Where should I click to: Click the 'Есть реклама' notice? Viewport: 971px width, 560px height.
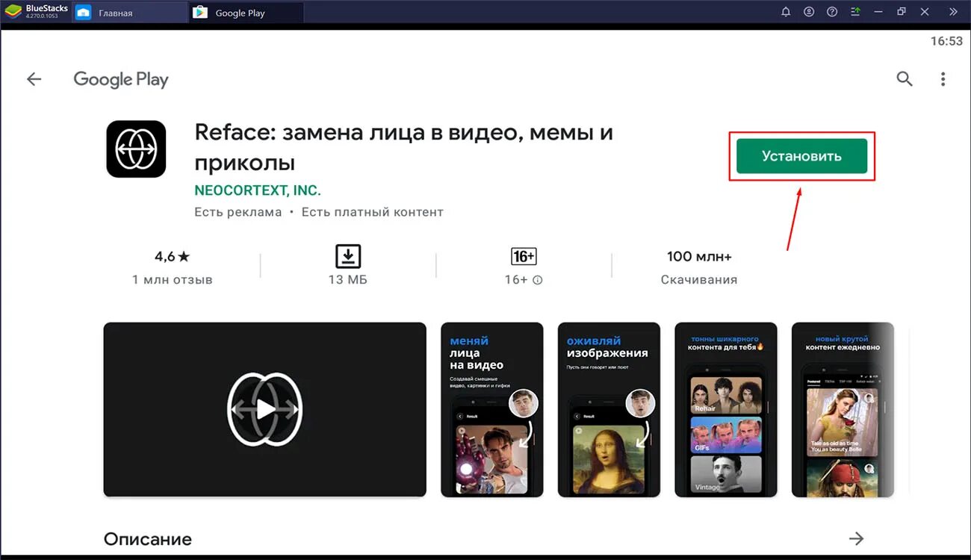(x=238, y=212)
